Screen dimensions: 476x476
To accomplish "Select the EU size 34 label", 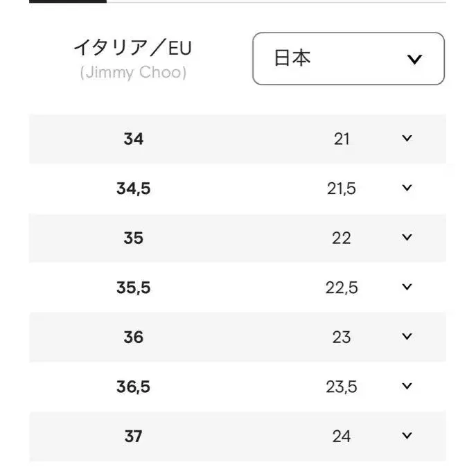I will (x=133, y=139).
